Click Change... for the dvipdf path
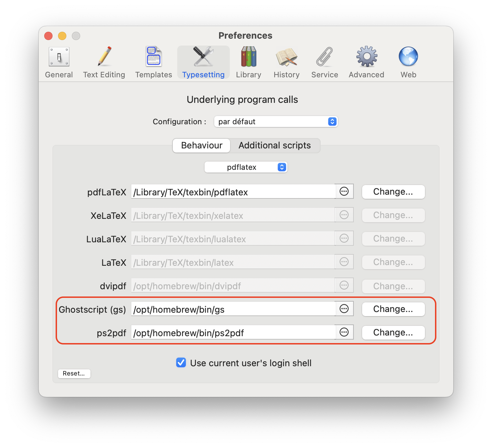Viewport: 492px width, 448px height. coord(393,286)
